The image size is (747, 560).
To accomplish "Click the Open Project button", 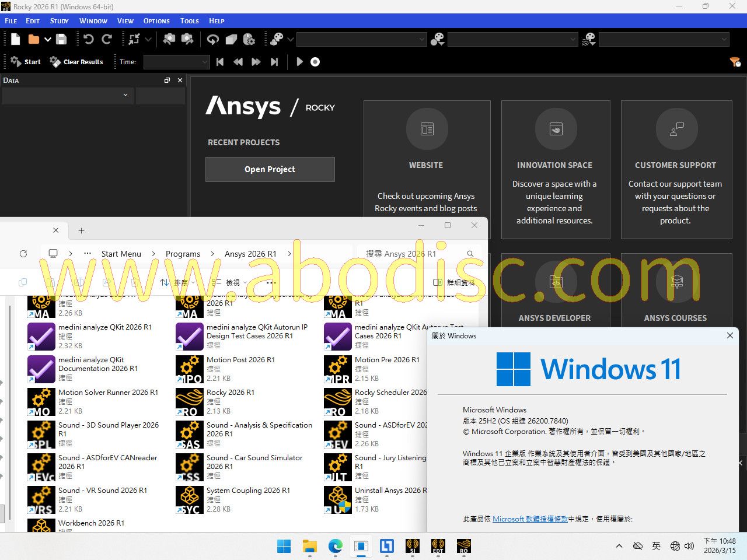I will point(270,169).
